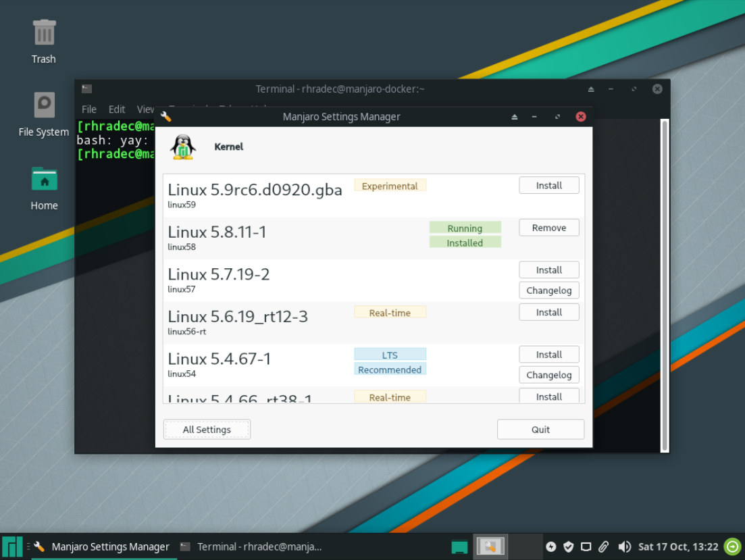The height and width of the screenshot is (560, 745).
Task: Click the Real-time tag on linux56-rt
Action: tap(390, 313)
